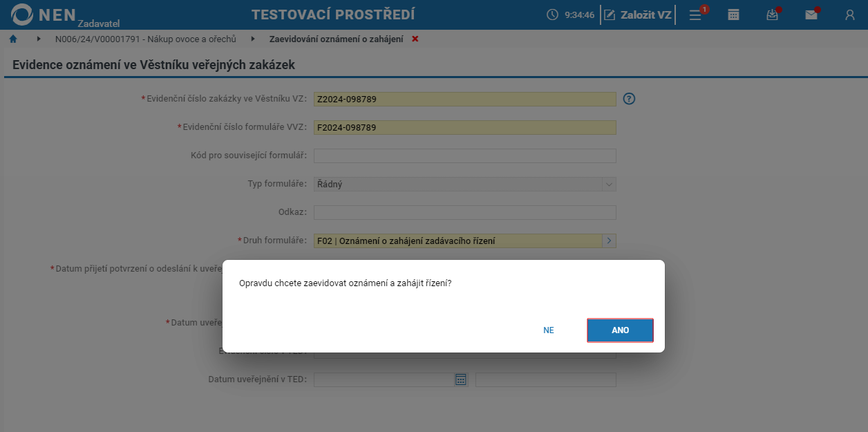Open the user profile icon
This screenshot has width=868, height=432.
point(850,15)
